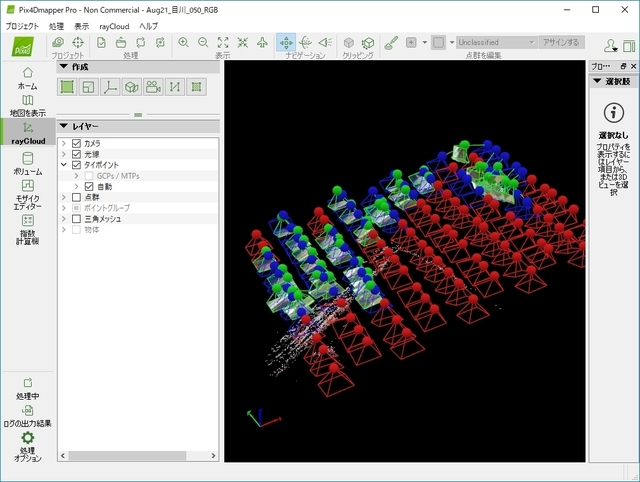
Task: Click the point cloud edit brush icon
Action: click(x=391, y=42)
